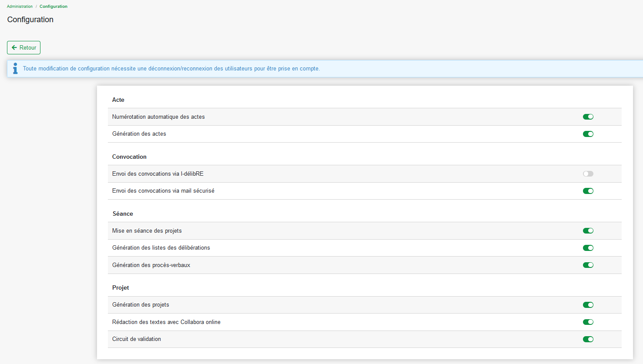Enable Envoi des convocations via I-délibRE
643x364 pixels.
(x=588, y=174)
